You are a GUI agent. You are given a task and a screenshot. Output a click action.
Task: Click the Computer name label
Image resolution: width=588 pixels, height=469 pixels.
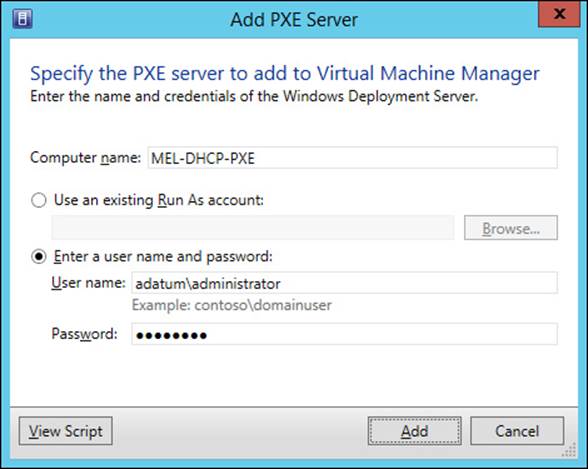pos(86,158)
